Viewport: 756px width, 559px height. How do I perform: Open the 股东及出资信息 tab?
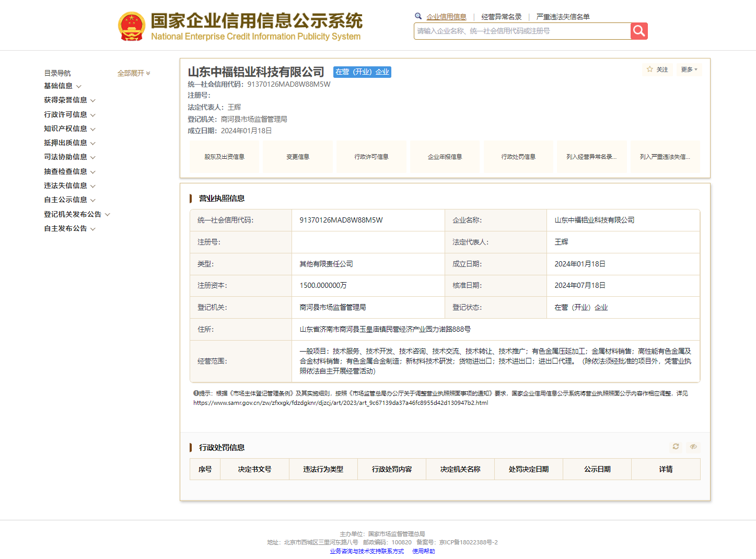click(224, 157)
